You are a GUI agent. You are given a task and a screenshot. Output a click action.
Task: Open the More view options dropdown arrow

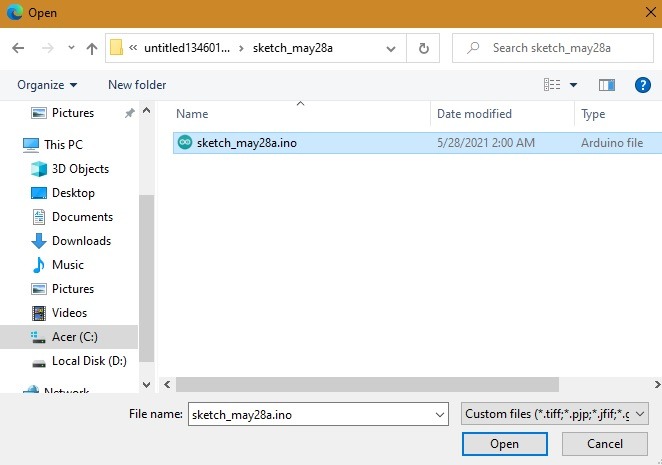point(573,85)
